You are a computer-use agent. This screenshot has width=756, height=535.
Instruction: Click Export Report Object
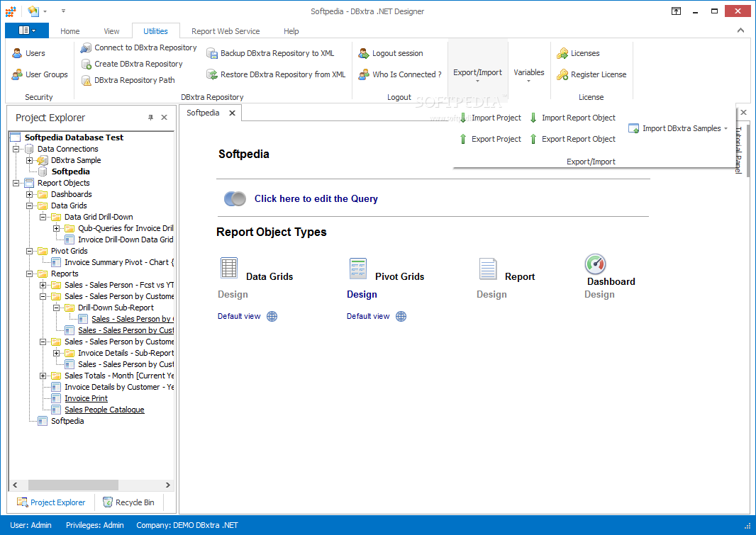point(573,139)
